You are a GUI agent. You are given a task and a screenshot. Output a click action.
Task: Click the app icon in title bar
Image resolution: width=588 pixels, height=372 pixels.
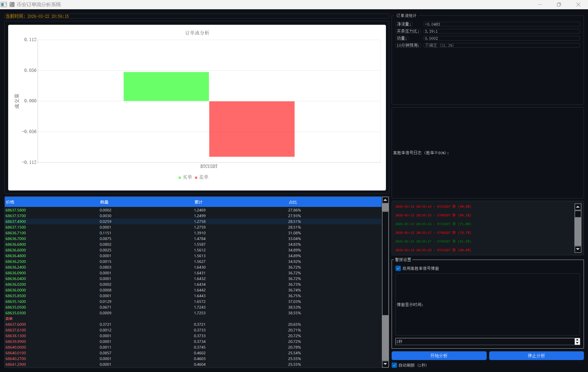[12, 4]
